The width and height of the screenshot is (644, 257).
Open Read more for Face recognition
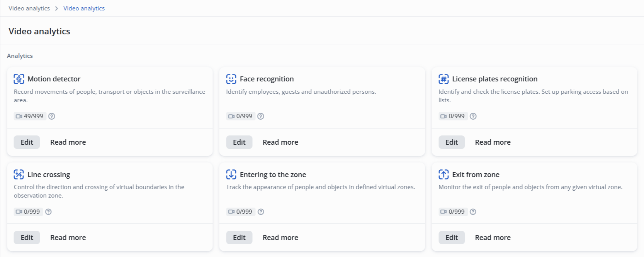(280, 142)
